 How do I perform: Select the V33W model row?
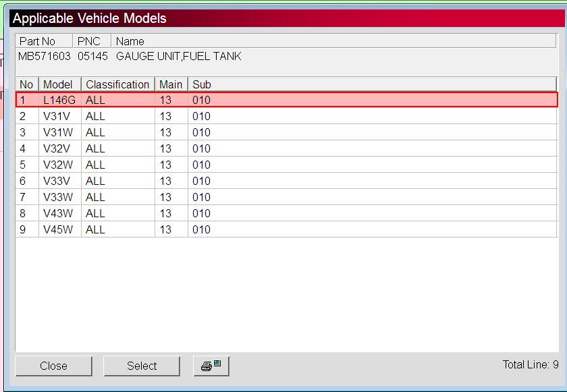(58, 197)
